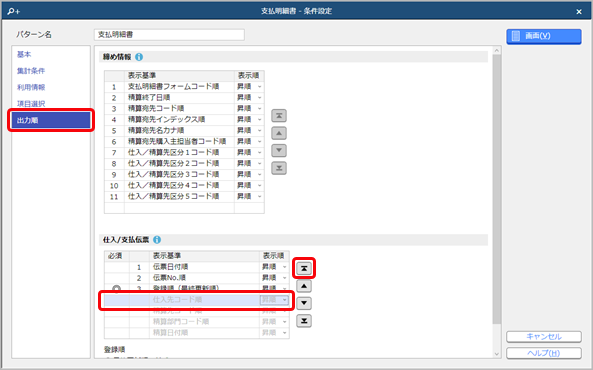This screenshot has width=593, height=370.
Task: Select row 精算宛先コード順
Action: tap(184, 109)
